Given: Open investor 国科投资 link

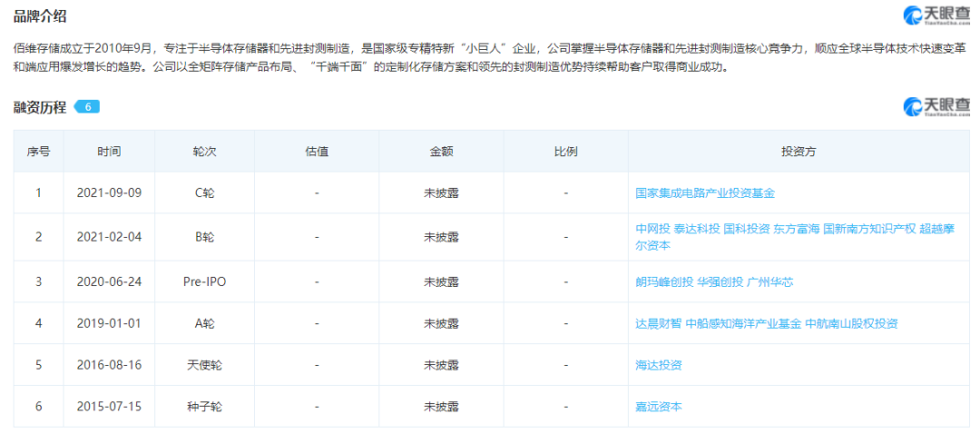Looking at the screenshot, I should point(746,228).
